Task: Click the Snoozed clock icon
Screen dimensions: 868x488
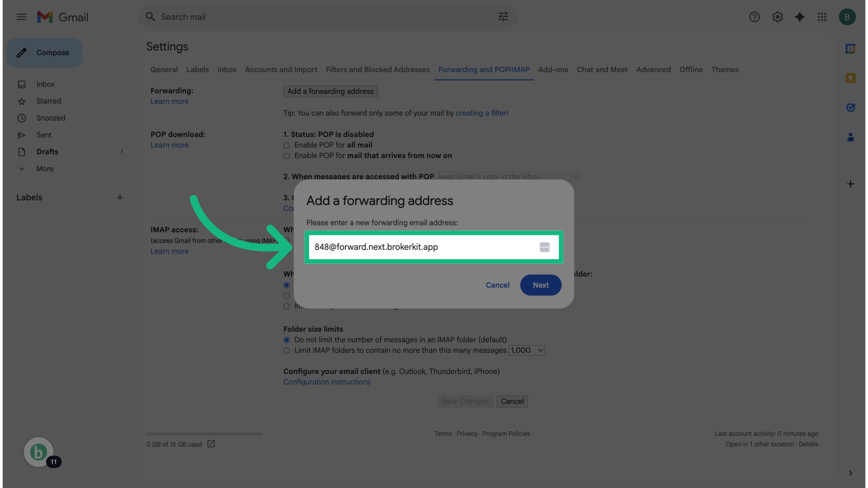Action: pos(22,118)
